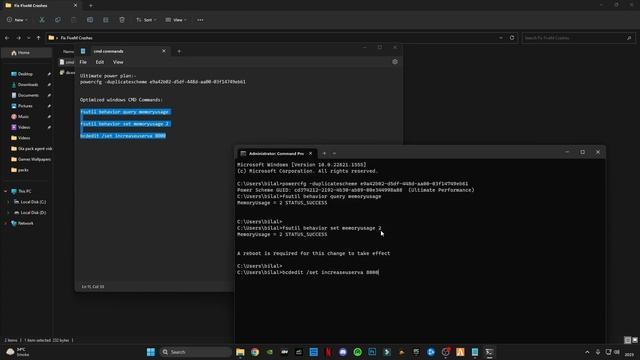Collapse the This PC tree node

[x=6, y=191]
